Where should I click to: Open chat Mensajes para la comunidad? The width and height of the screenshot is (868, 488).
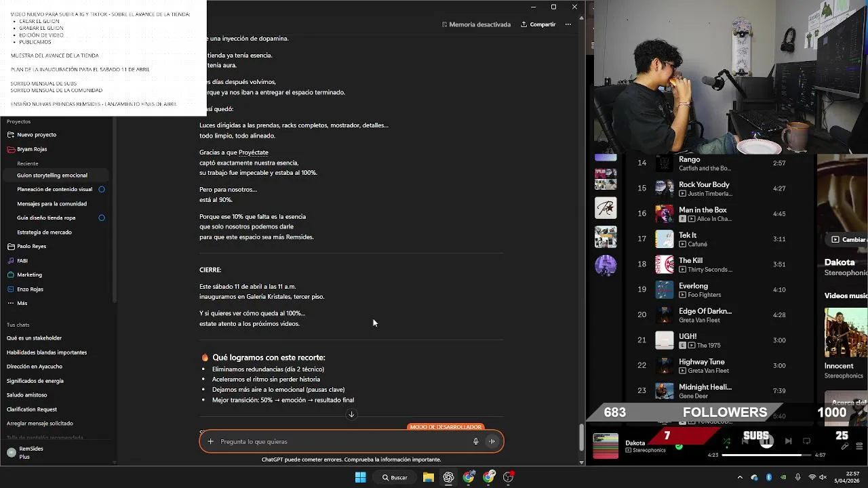52,204
